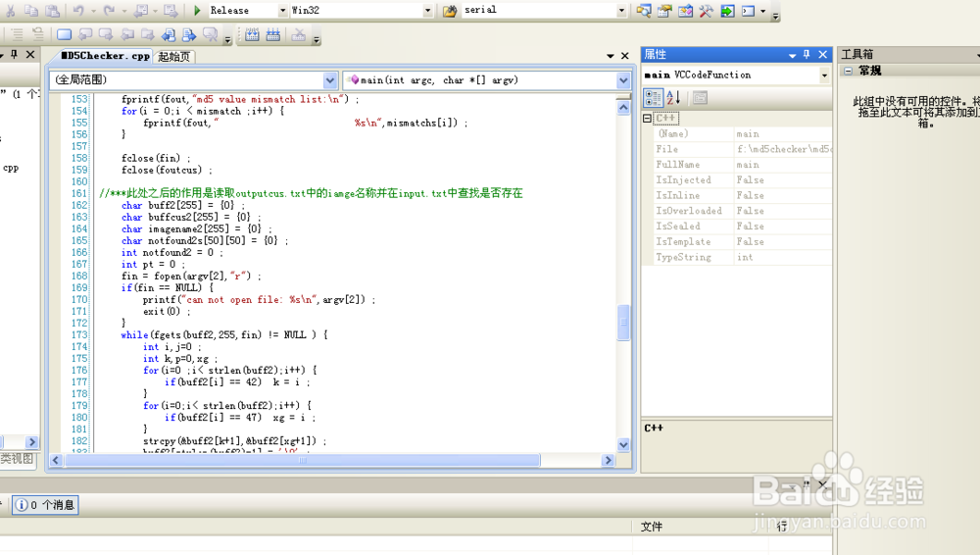Go to previous bookmark in folder icon
Image resolution: width=980 pixels, height=555 pixels.
point(126,34)
